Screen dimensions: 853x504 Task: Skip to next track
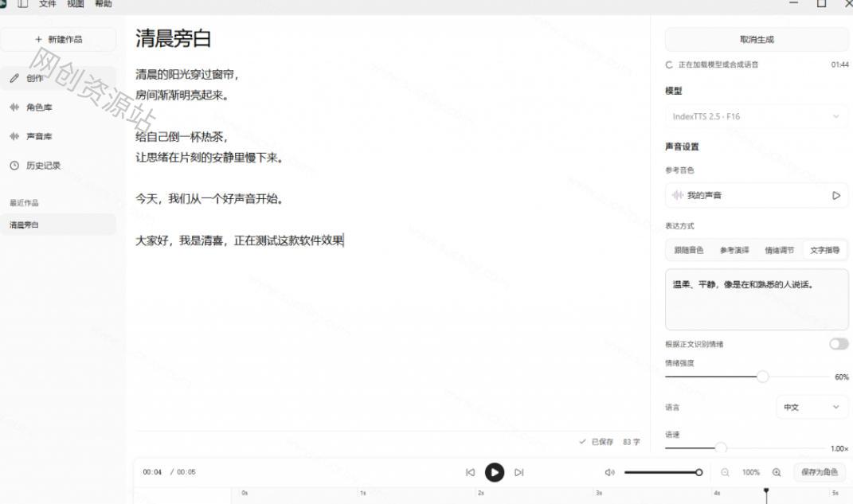[x=519, y=472]
